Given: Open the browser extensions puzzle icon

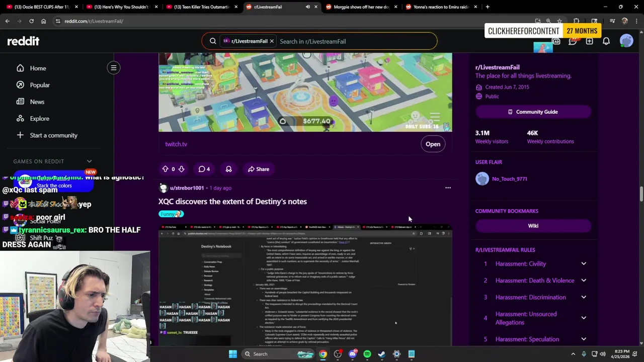Looking at the screenshot, I should [577, 21].
